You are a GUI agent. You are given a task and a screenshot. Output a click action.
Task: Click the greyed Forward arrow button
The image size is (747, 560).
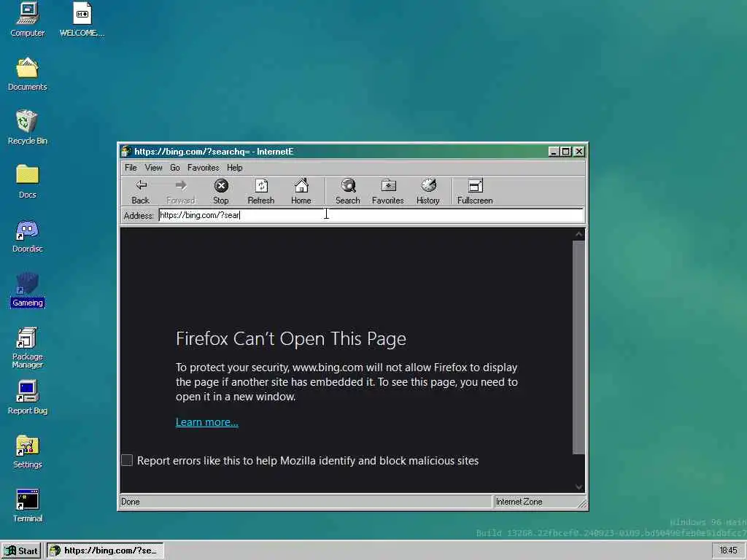[x=181, y=192]
